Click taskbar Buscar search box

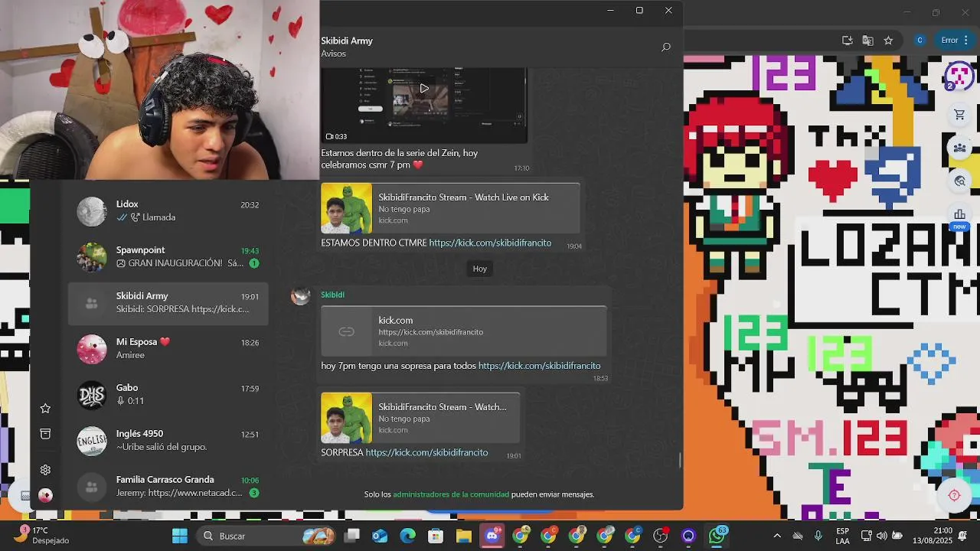point(266,536)
